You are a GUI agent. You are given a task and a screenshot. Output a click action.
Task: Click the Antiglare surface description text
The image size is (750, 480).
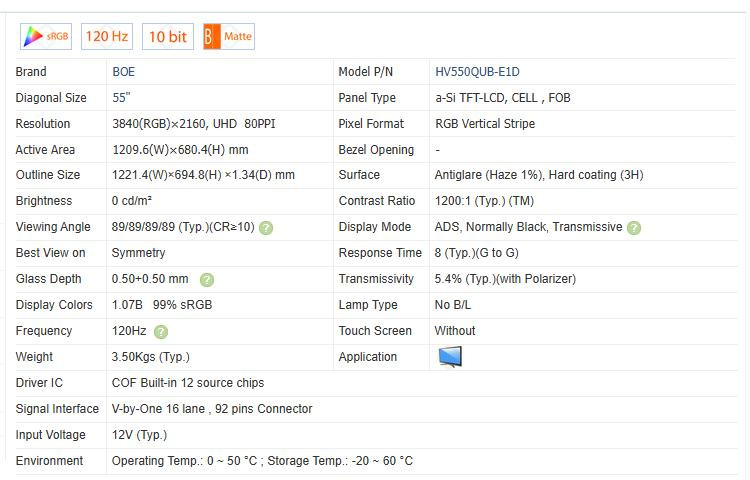coord(538,175)
